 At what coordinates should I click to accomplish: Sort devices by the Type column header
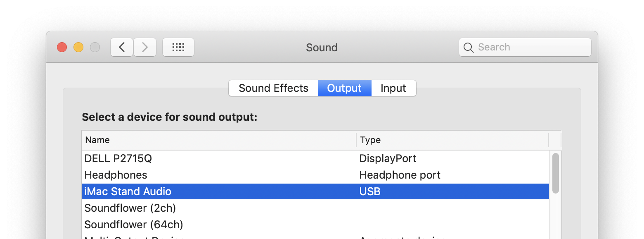point(452,140)
